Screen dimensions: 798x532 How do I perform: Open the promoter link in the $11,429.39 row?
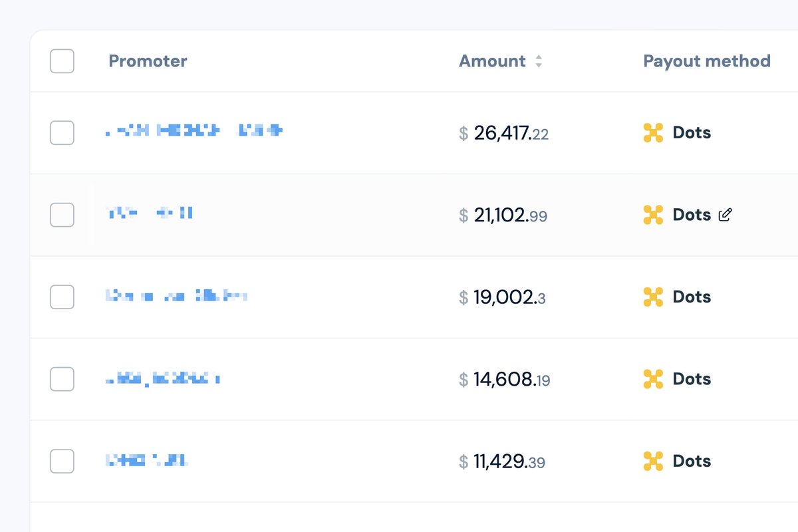coord(147,460)
